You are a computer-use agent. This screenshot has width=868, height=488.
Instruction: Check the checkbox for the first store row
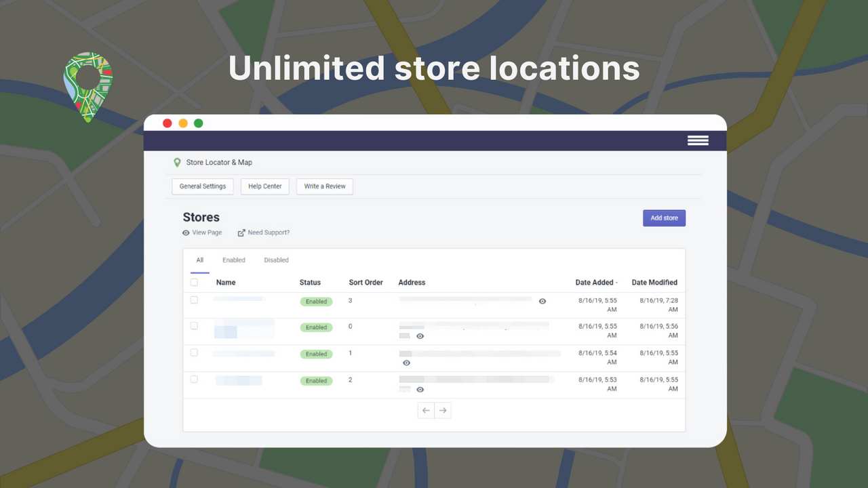(x=195, y=299)
